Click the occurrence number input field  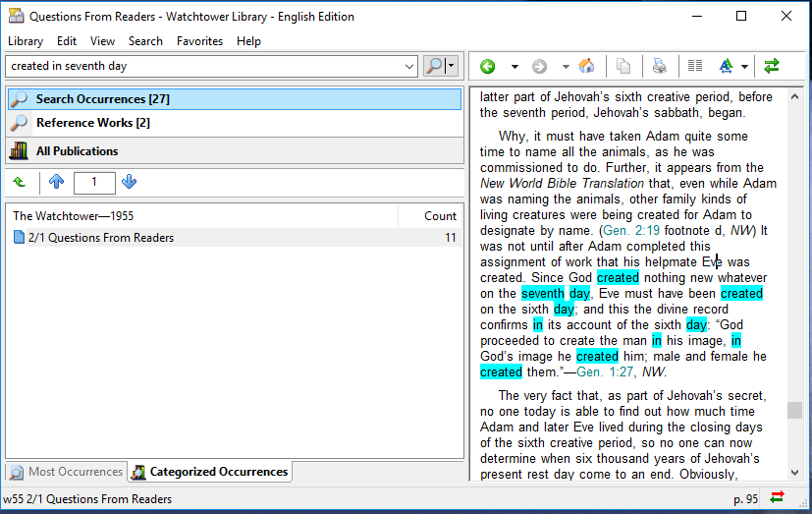pyautogui.click(x=94, y=182)
